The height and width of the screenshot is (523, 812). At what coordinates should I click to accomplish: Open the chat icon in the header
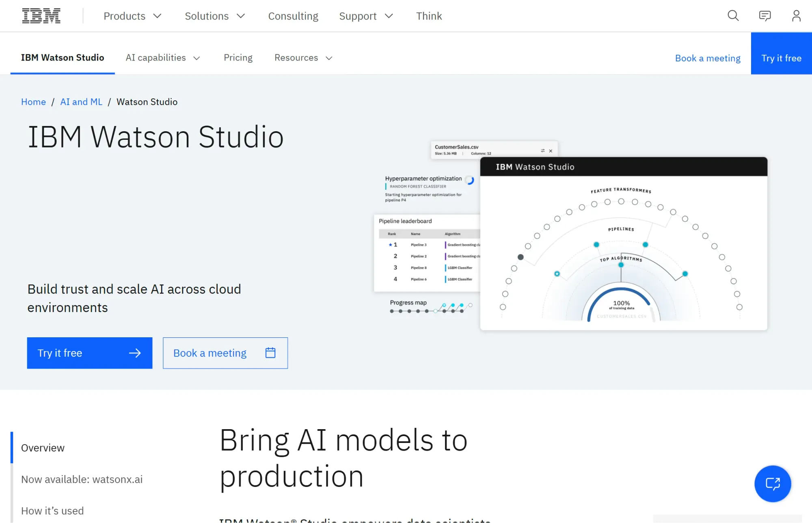coord(765,16)
